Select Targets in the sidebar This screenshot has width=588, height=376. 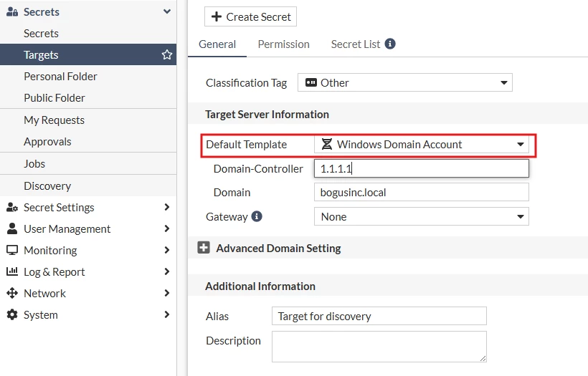[x=88, y=54]
